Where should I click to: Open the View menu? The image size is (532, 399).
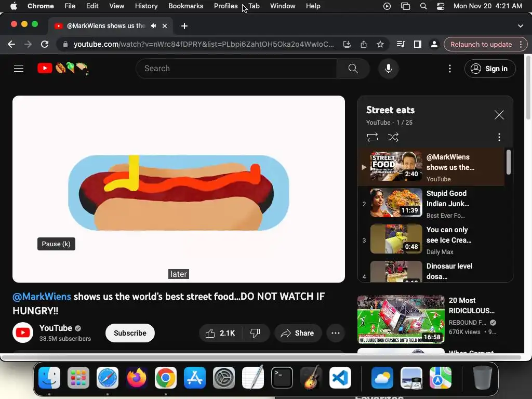116,6
